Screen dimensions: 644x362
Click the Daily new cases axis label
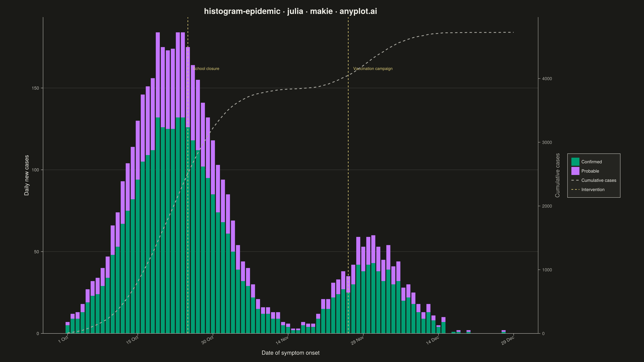click(x=27, y=175)
